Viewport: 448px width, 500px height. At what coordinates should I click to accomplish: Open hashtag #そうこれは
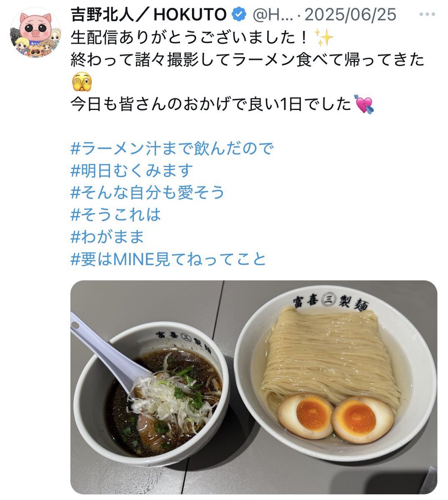[116, 215]
